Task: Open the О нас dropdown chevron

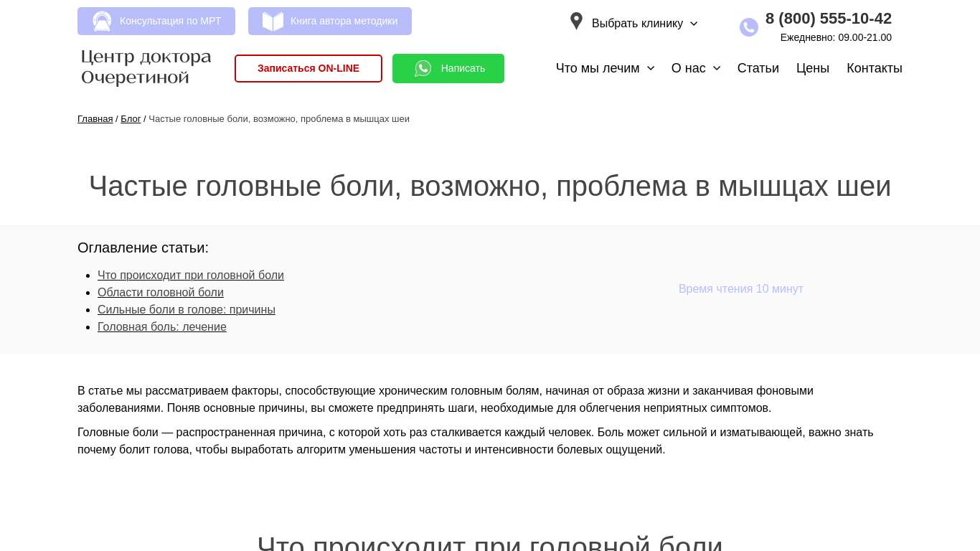Action: click(716, 68)
